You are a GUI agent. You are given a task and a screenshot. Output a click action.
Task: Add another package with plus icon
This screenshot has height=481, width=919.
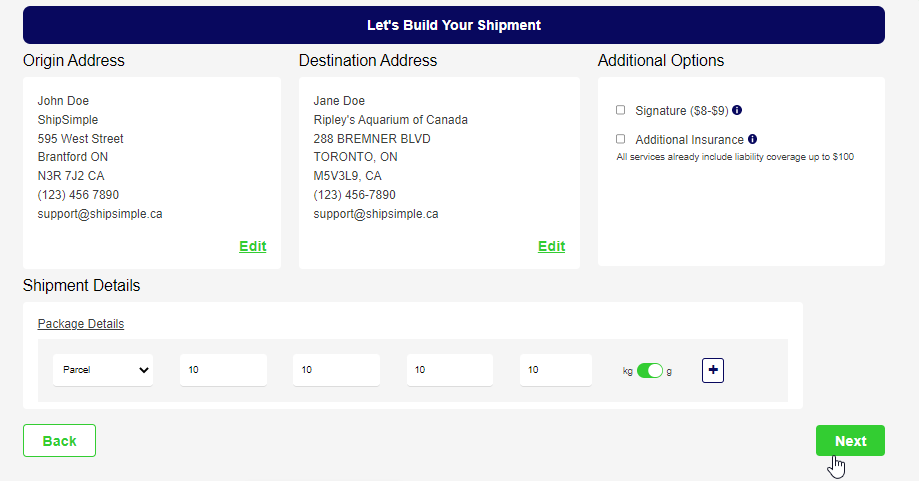click(713, 370)
